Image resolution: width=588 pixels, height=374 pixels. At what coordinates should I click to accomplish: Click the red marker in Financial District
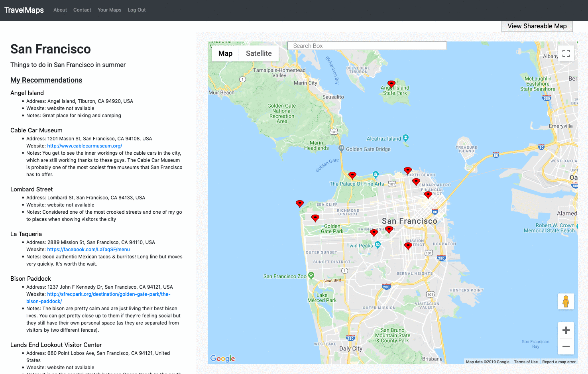(428, 195)
